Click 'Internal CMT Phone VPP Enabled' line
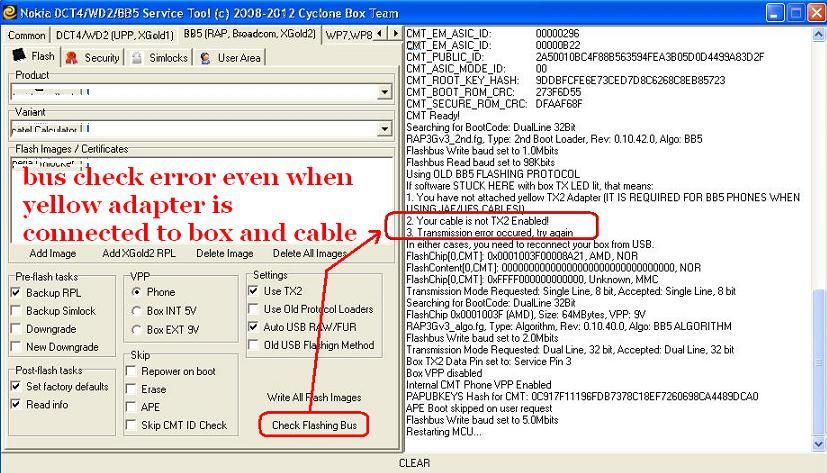Image resolution: width=827 pixels, height=473 pixels. 478,385
